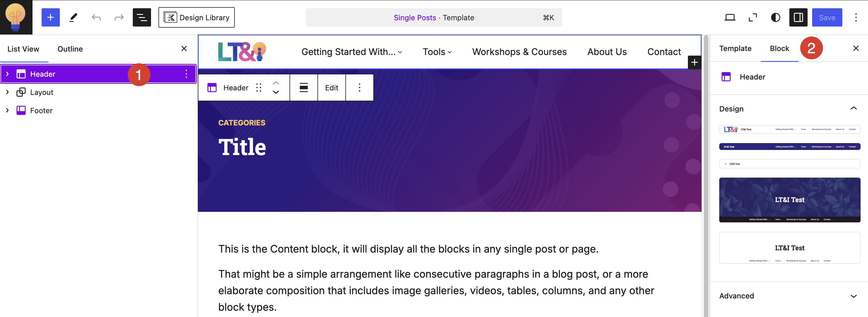The height and width of the screenshot is (317, 868).
Task: Open the desktop View preview icon
Action: (x=730, y=18)
